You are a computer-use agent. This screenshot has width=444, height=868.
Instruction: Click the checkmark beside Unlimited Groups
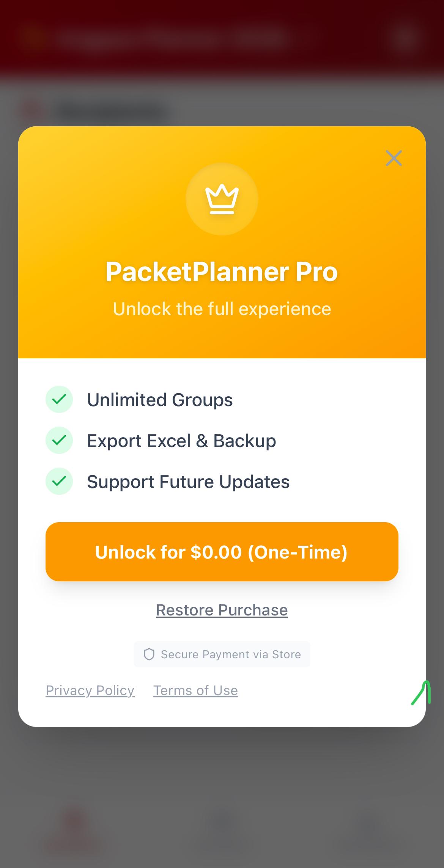pos(59,399)
